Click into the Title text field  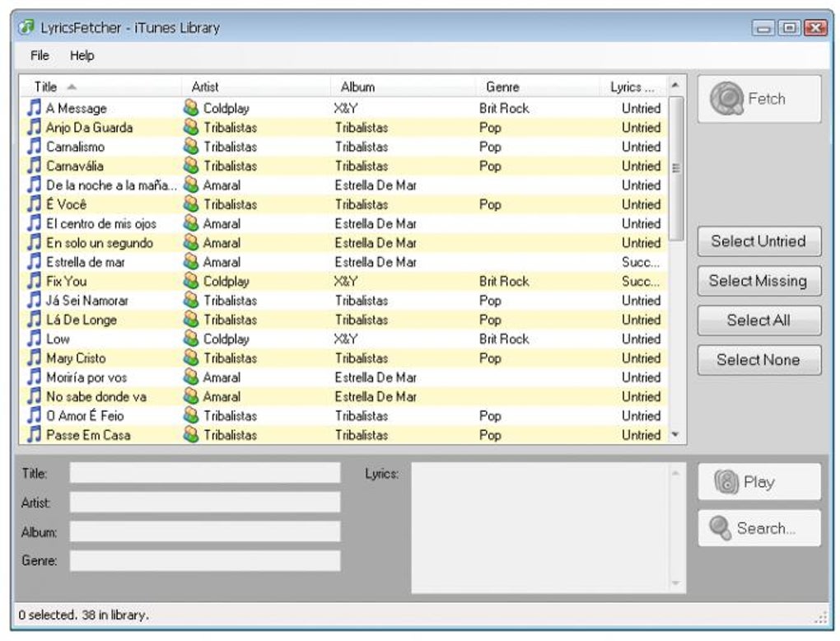pos(205,473)
